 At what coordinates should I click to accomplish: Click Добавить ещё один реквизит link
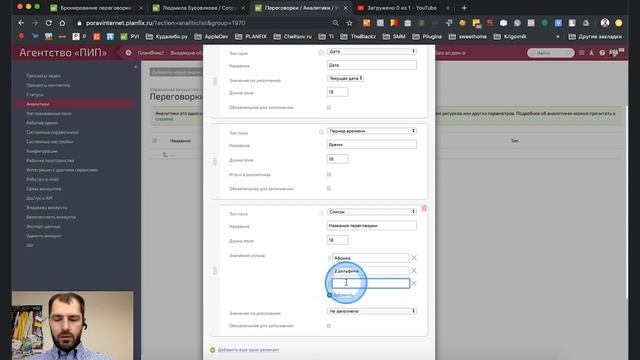[248, 350]
